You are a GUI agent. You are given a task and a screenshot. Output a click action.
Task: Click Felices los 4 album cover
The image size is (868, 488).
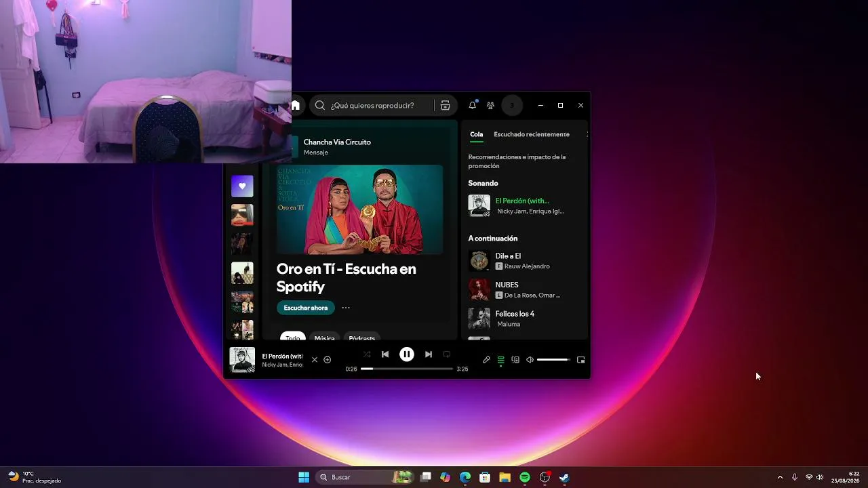[x=479, y=319]
